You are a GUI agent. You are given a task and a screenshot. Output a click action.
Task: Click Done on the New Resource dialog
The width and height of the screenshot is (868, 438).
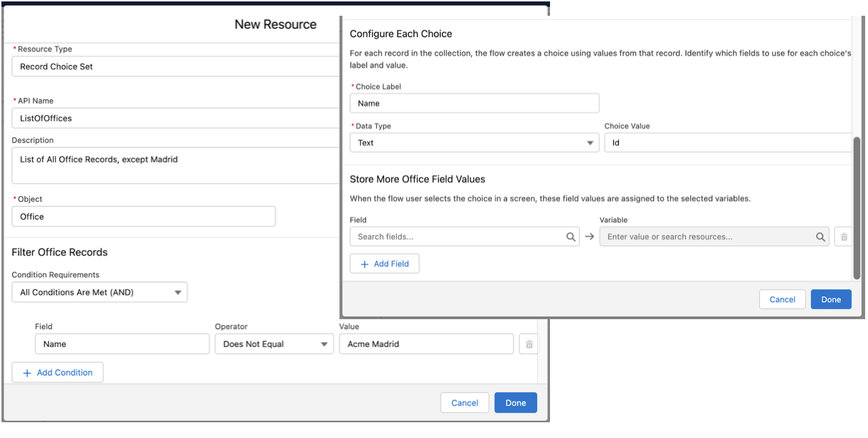516,402
